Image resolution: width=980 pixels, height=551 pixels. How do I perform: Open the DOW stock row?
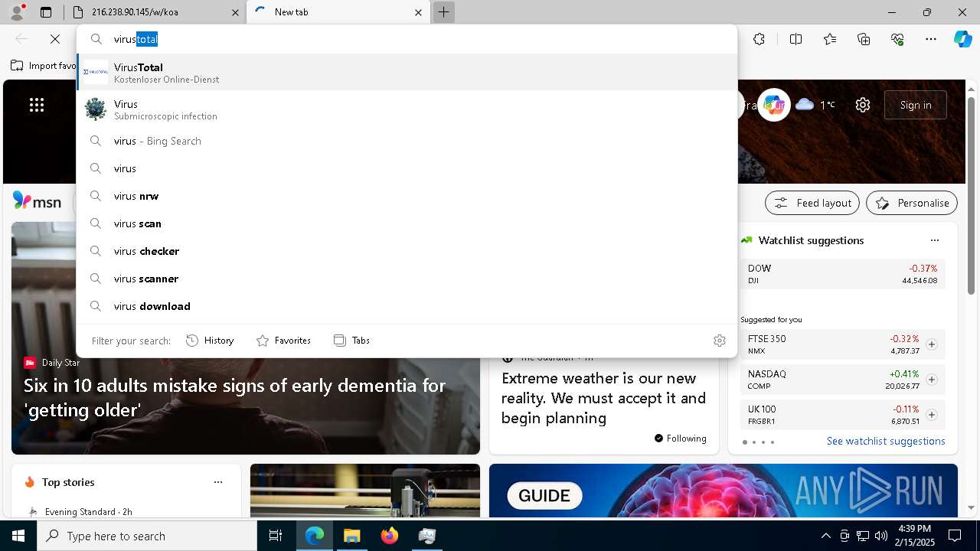842,274
